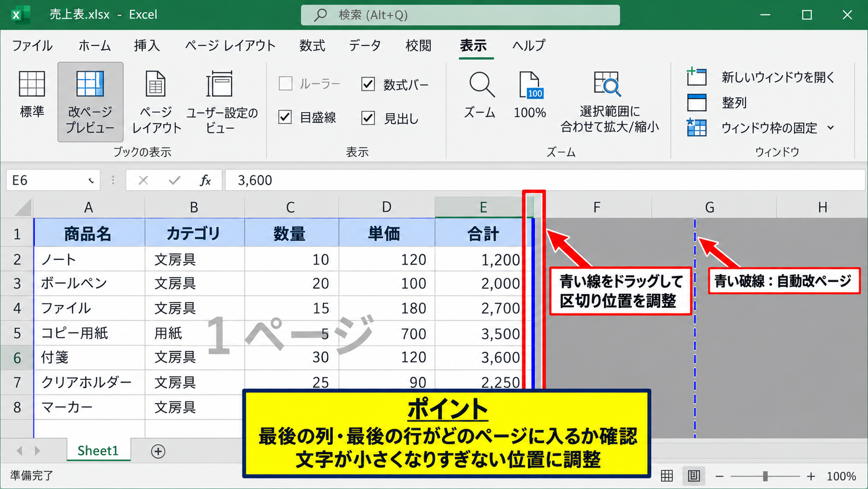
Task: Select row header 6
Action: coord(17,358)
